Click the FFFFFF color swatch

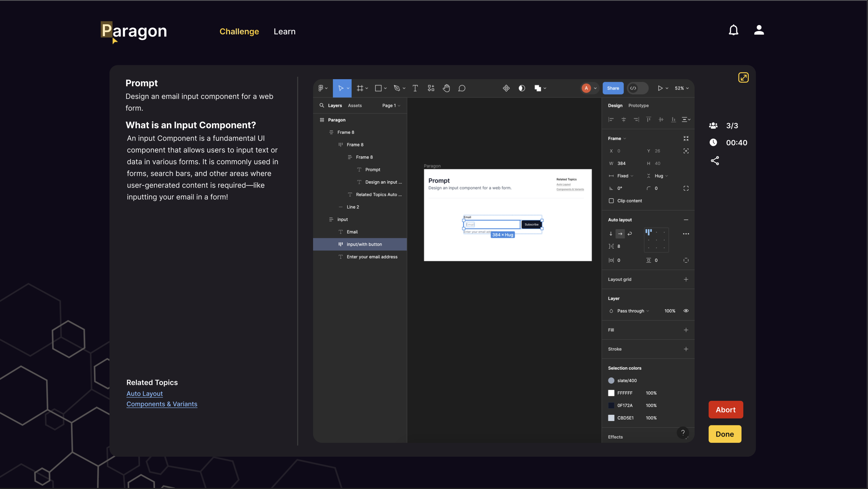(611, 393)
